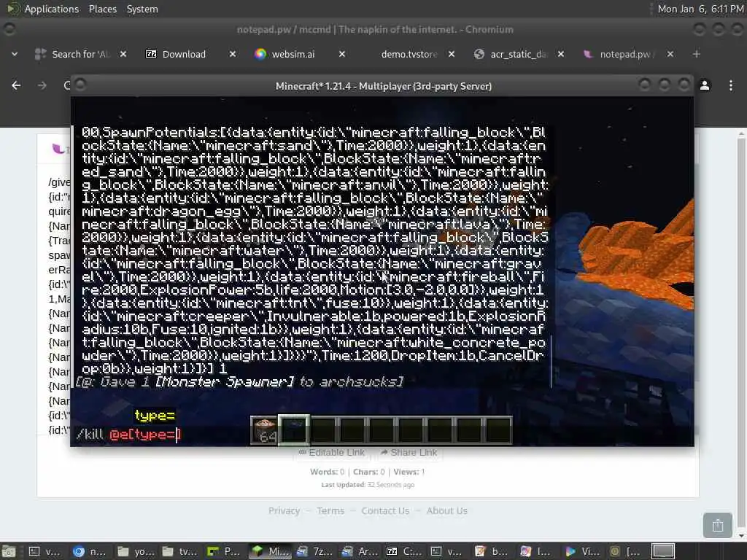This screenshot has height=560, width=747.
Task: Open the window menu button on Minecraft's title bar
Action: [80, 85]
